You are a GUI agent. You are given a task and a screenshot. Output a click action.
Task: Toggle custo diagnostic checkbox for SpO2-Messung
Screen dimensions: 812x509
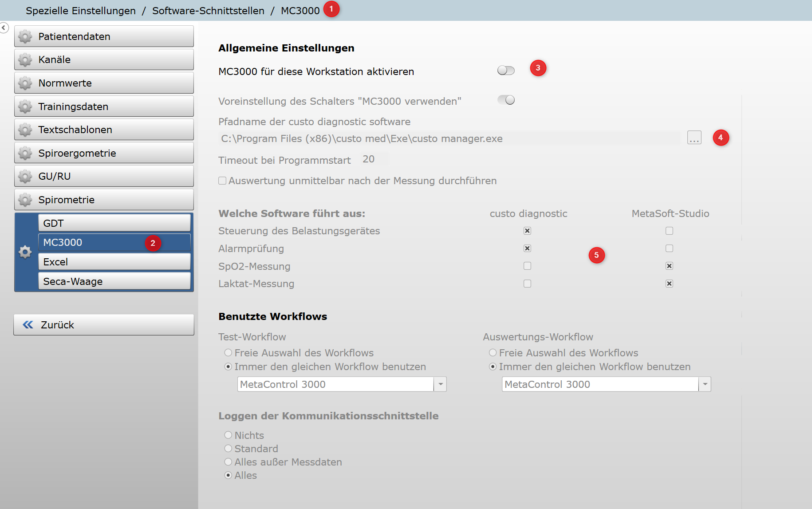[x=527, y=266]
